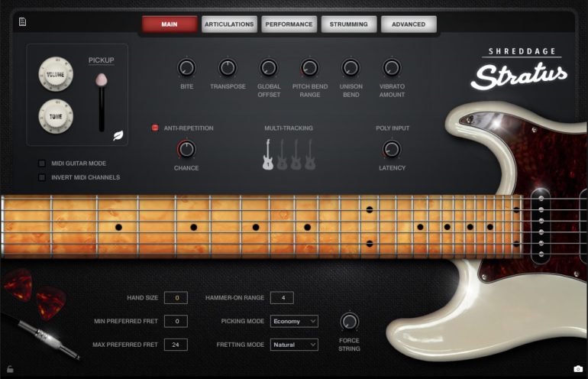Click the lock icon at bottom-left
This screenshot has width=588, height=379.
10,369
